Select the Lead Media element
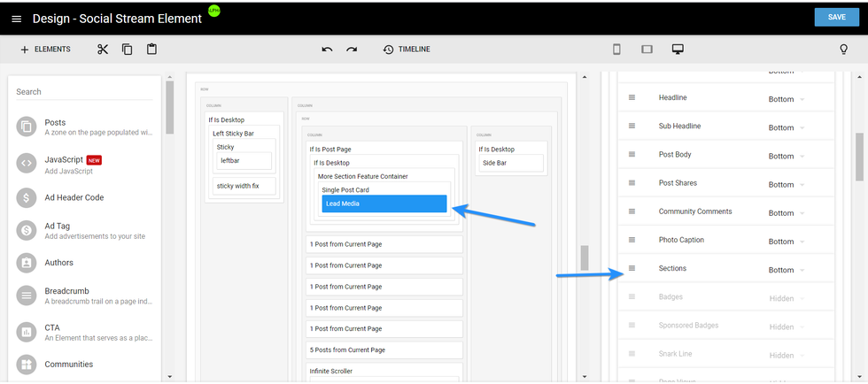Image resolution: width=868 pixels, height=384 pixels. pyautogui.click(x=384, y=204)
